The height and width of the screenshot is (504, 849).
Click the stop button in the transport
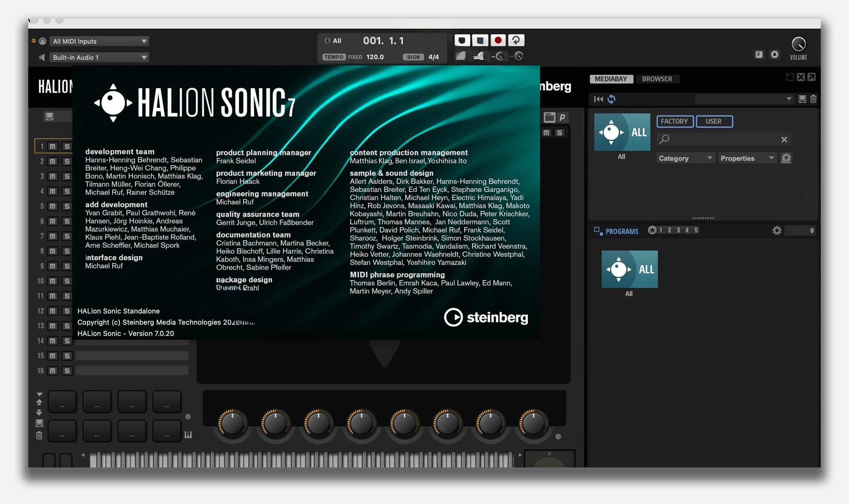tap(480, 40)
